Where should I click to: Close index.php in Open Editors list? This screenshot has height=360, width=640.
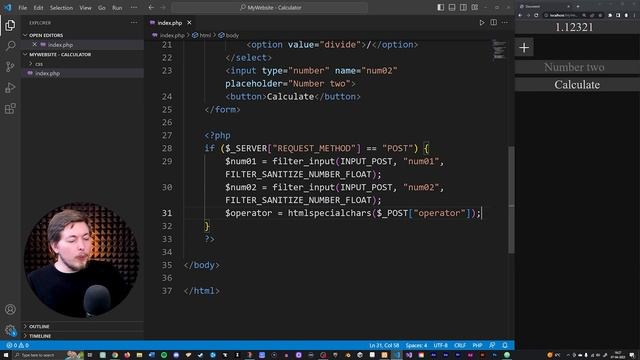34,44
